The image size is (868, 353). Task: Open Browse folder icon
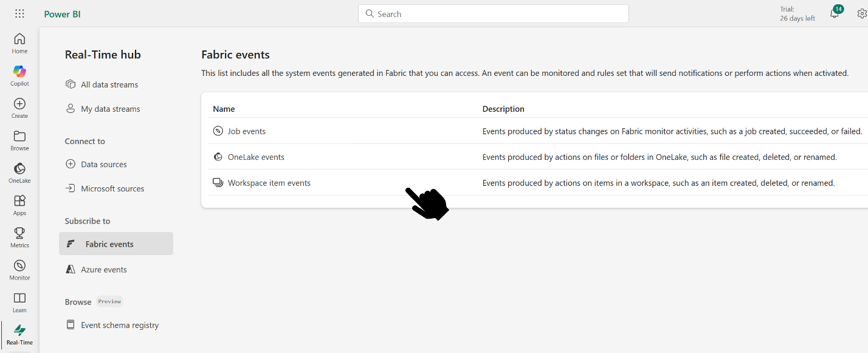(19, 140)
